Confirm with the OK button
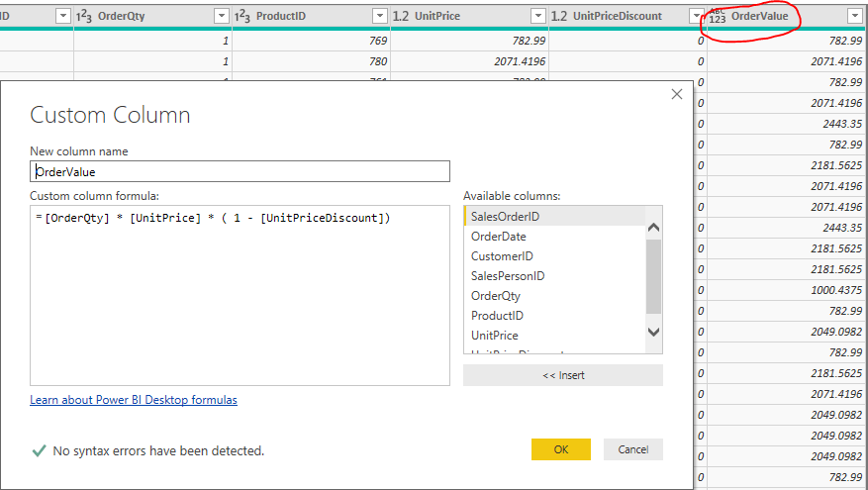Screen dimensions: 868x490 point(561,449)
